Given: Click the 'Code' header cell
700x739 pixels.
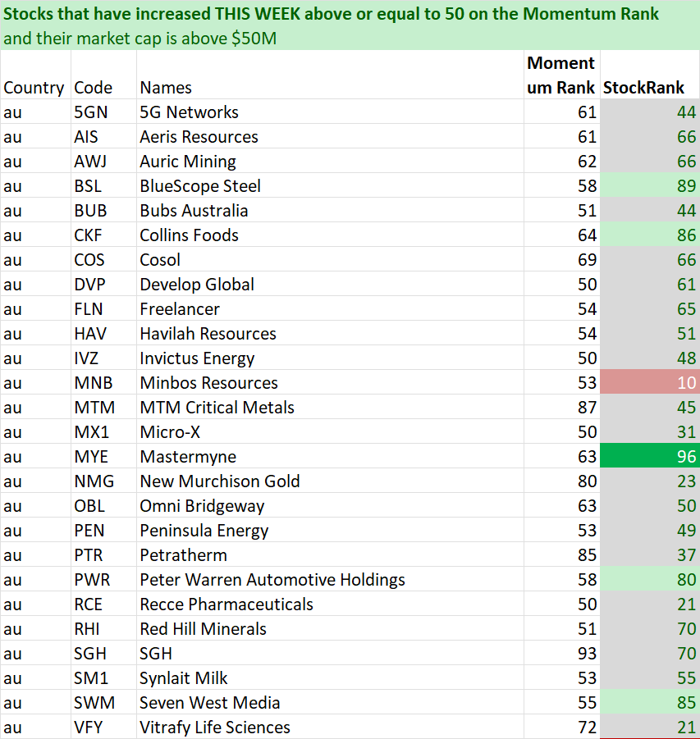Looking at the screenshot, I should [103, 75].
